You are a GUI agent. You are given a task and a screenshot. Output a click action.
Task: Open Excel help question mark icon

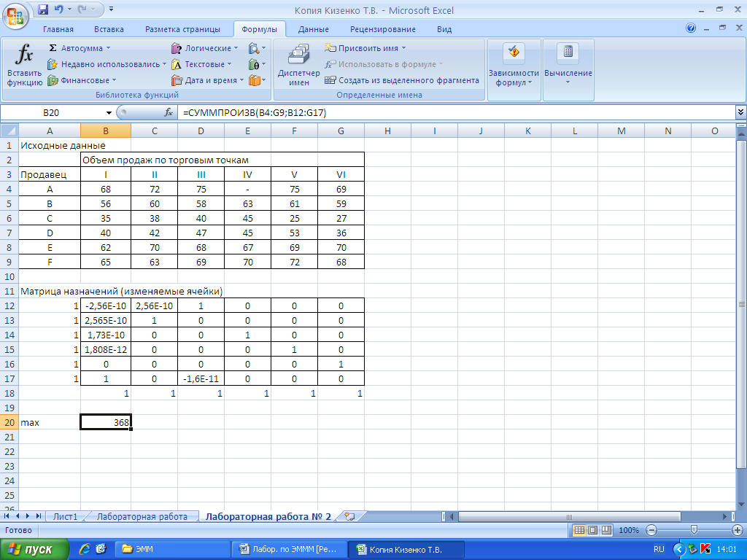coord(691,28)
